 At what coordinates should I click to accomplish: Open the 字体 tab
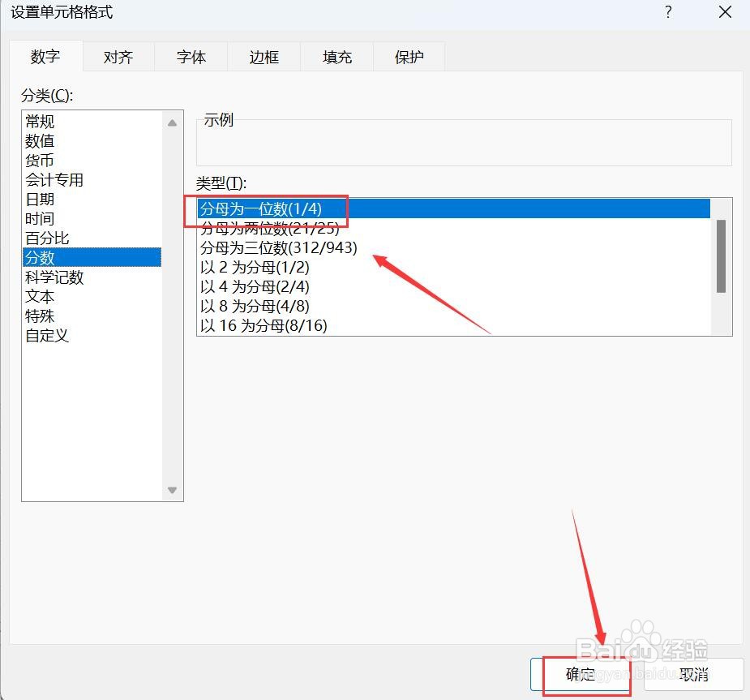(x=191, y=57)
